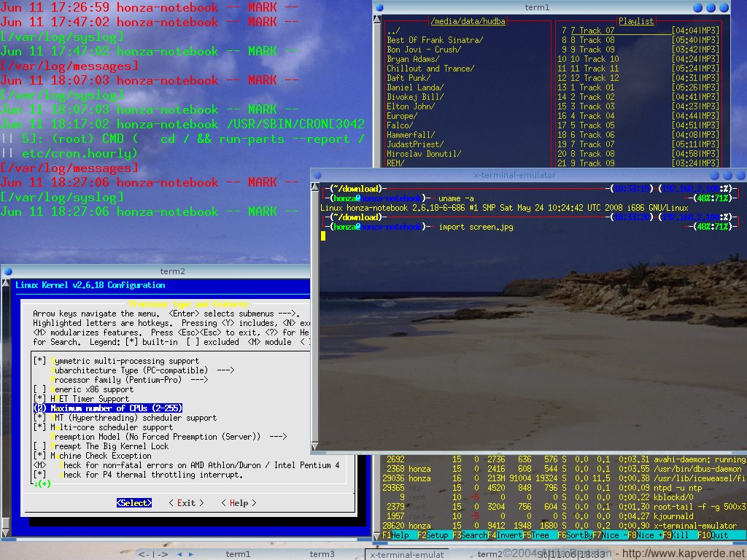Toggle Generic x86 support option
This screenshot has height=560, width=747.
click(83, 389)
